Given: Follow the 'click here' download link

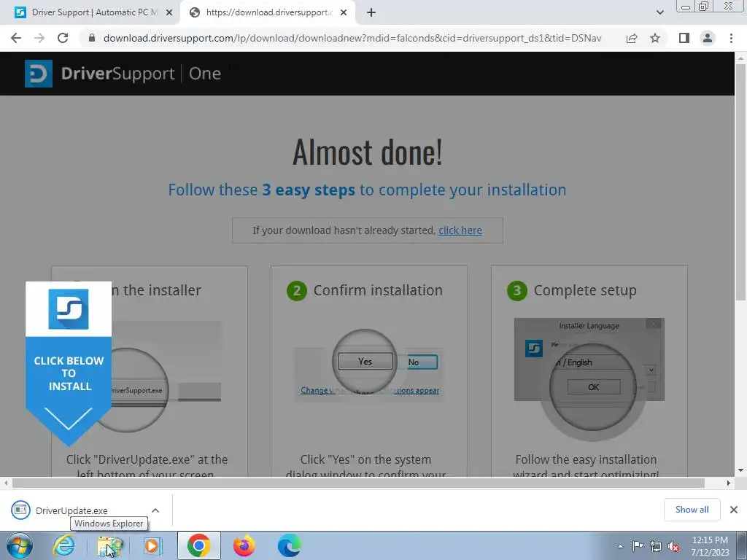Looking at the screenshot, I should 460,230.
